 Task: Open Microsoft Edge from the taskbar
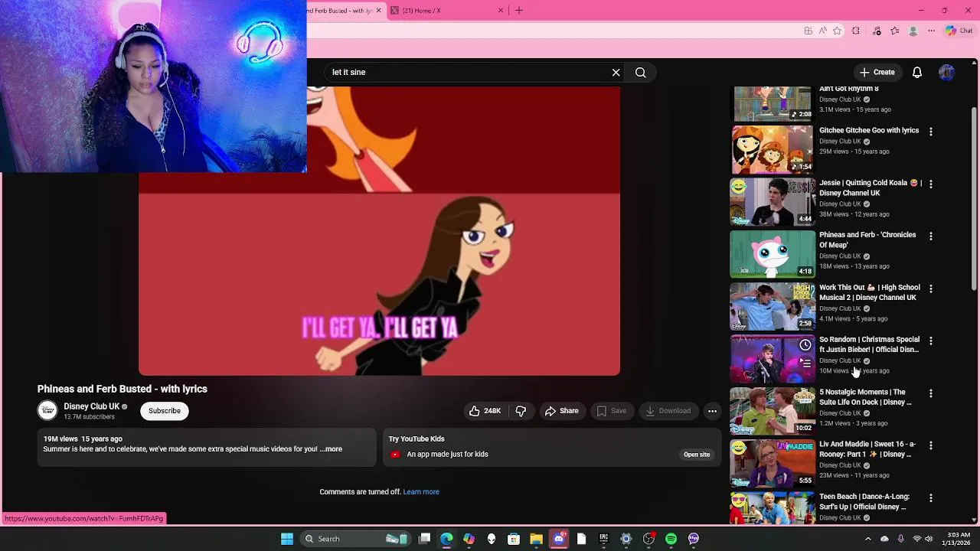(446, 539)
